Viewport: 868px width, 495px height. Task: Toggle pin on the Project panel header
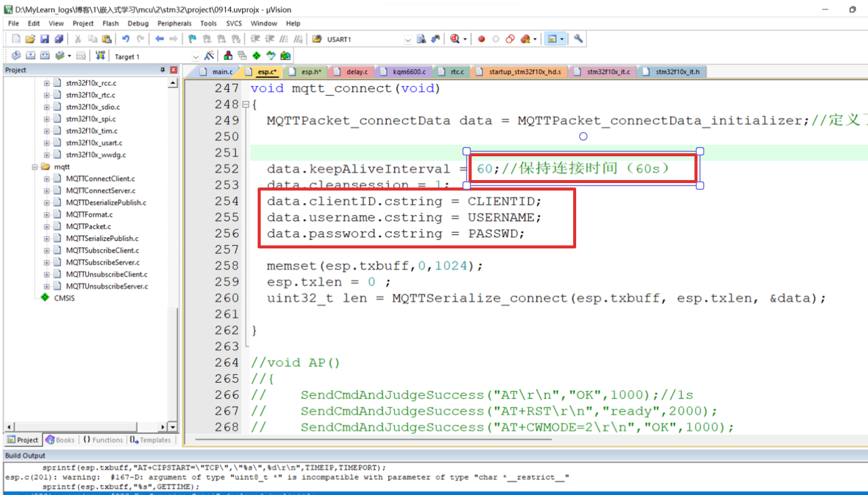point(163,70)
